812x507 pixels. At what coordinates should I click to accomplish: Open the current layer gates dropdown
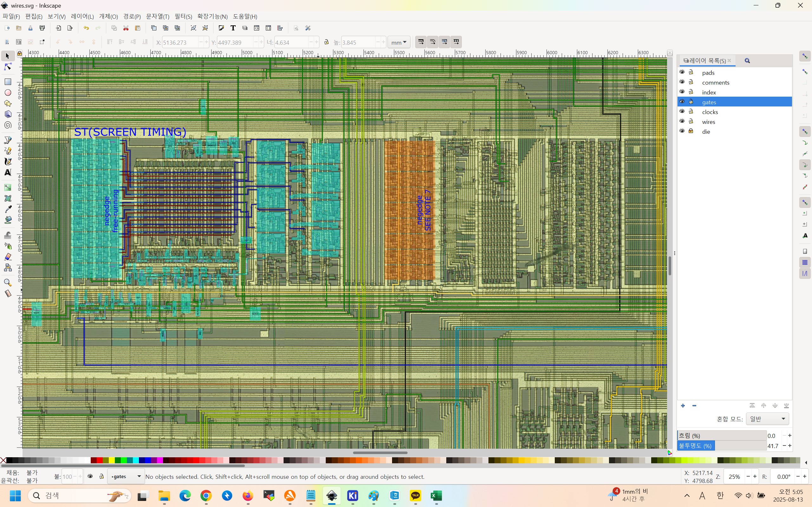pyautogui.click(x=126, y=477)
